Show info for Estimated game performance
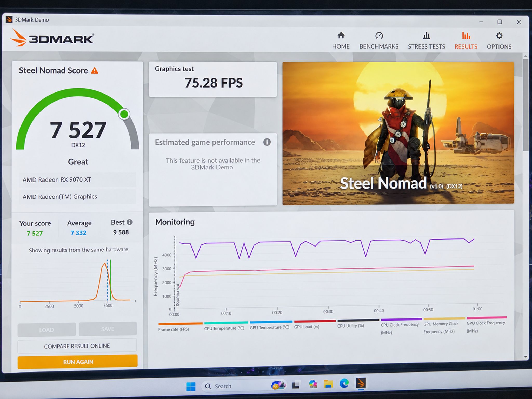This screenshot has width=532, height=399. tap(267, 142)
